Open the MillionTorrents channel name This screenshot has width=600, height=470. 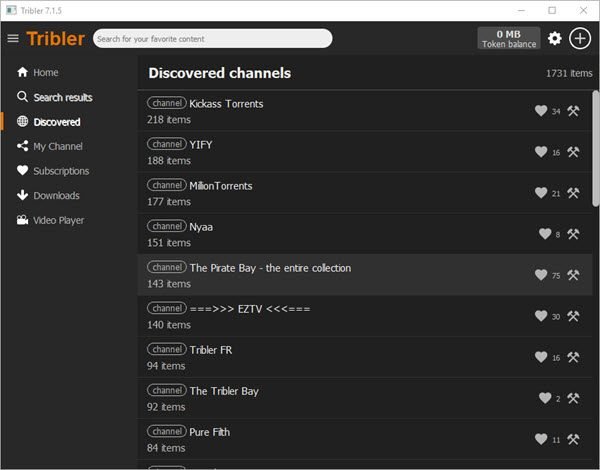pyautogui.click(x=221, y=186)
